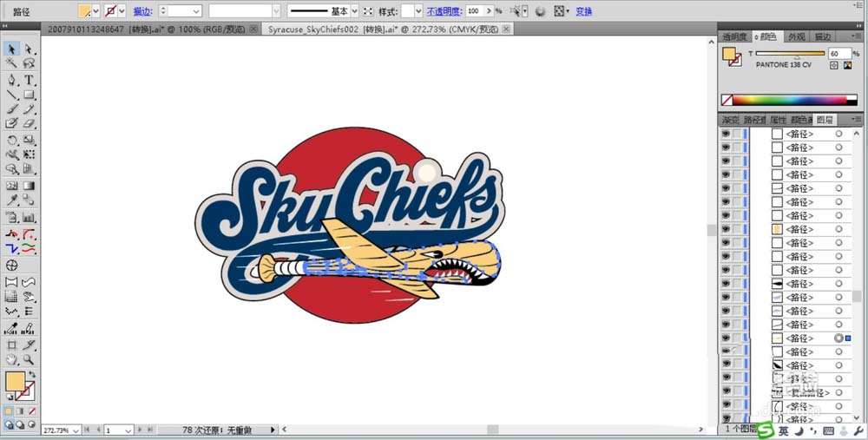Switch to the 属性 panel tab

(x=778, y=120)
